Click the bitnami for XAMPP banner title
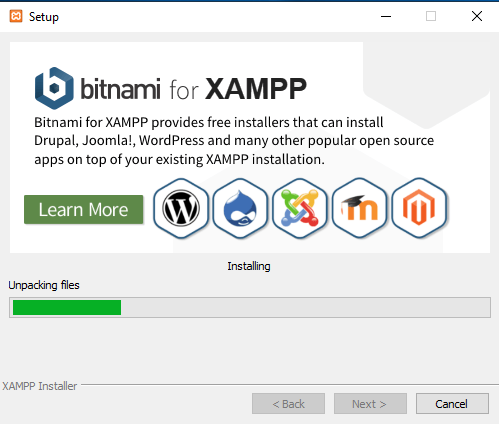 193,89
